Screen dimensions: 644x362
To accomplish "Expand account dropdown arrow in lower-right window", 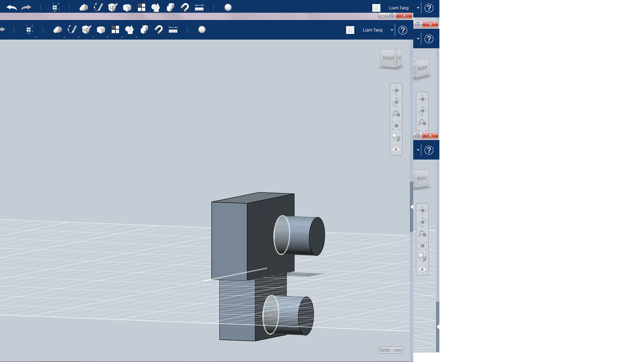I will pos(418,150).
